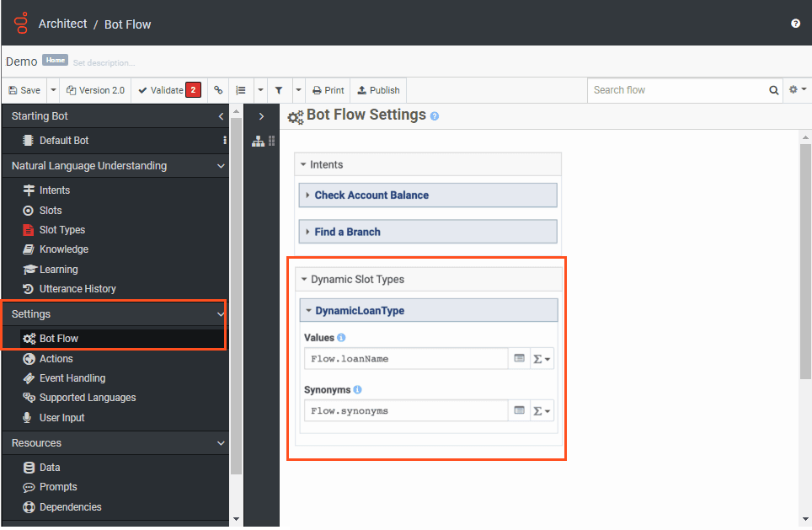Click the Publish button
812x530 pixels.
(x=377, y=90)
